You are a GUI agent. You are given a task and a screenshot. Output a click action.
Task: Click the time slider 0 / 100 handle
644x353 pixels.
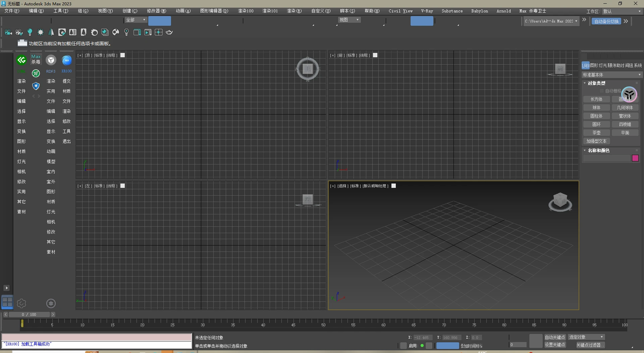point(29,315)
